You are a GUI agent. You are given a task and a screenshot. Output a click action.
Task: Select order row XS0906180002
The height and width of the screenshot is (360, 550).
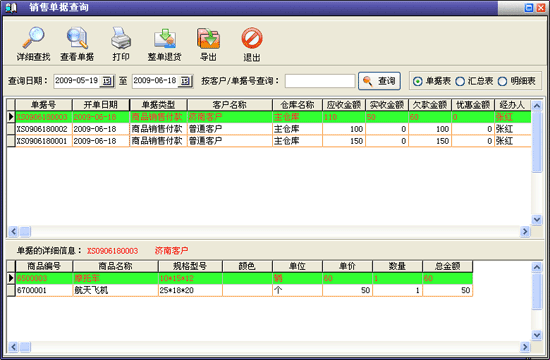click(269, 129)
